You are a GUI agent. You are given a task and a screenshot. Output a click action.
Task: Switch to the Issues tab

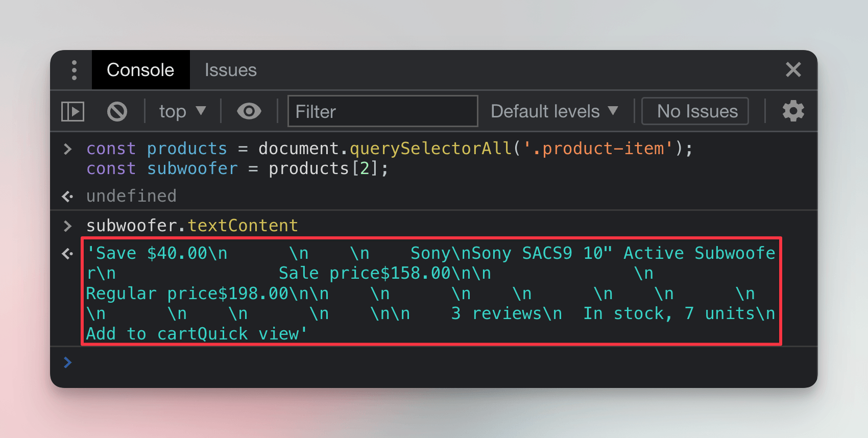[x=230, y=69]
